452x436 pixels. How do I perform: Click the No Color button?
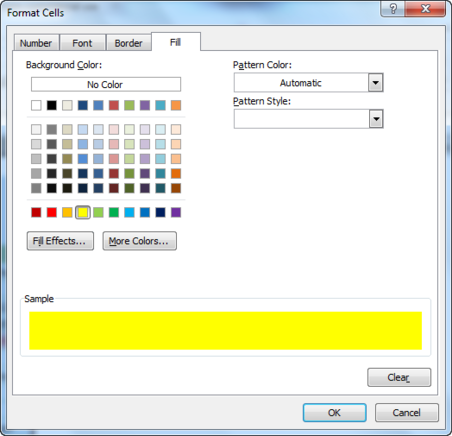pyautogui.click(x=106, y=85)
